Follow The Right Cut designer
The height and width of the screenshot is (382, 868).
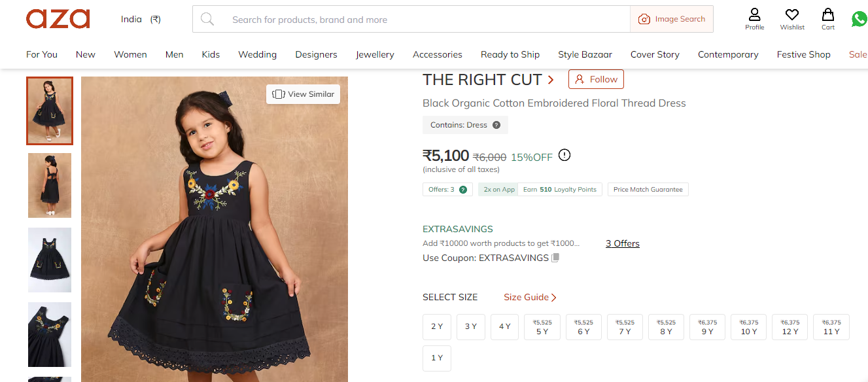[596, 79]
